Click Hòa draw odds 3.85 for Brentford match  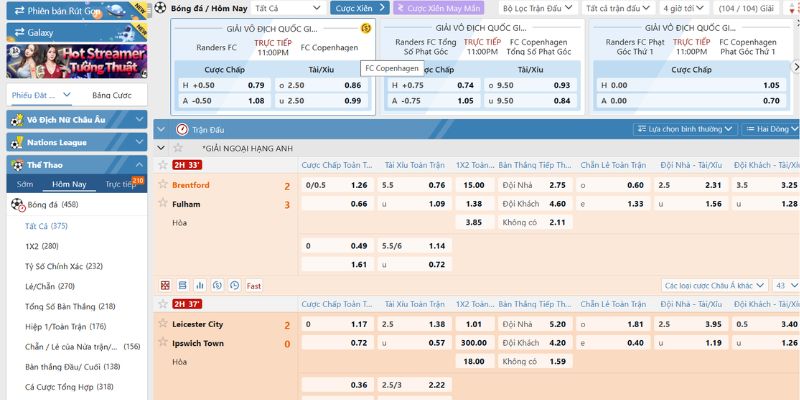point(475,222)
